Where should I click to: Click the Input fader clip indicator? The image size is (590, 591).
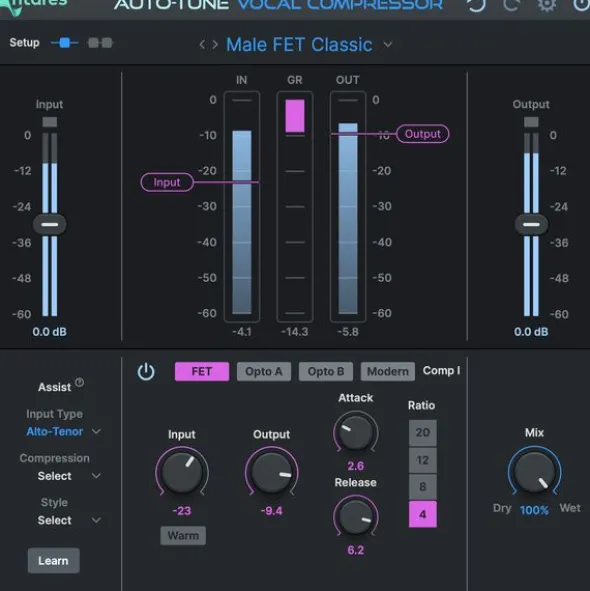click(50, 122)
